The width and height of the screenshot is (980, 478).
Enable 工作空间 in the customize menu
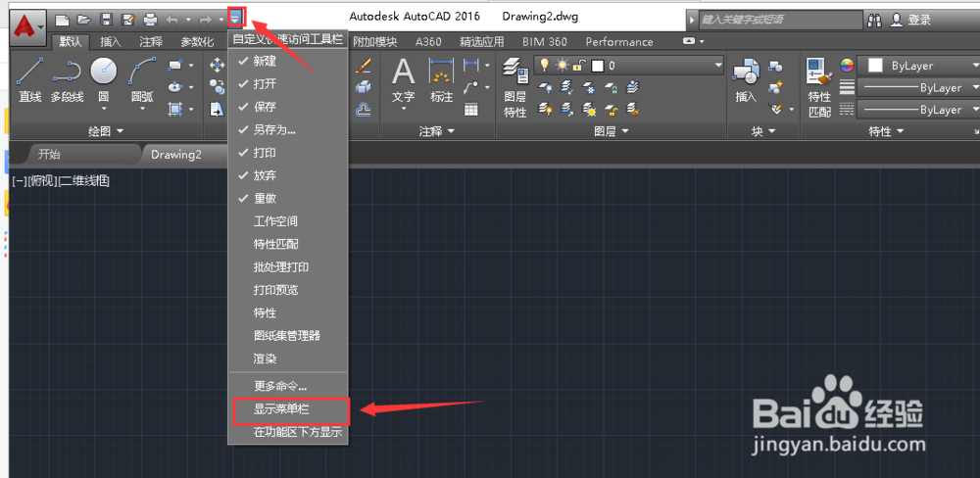coord(288,221)
